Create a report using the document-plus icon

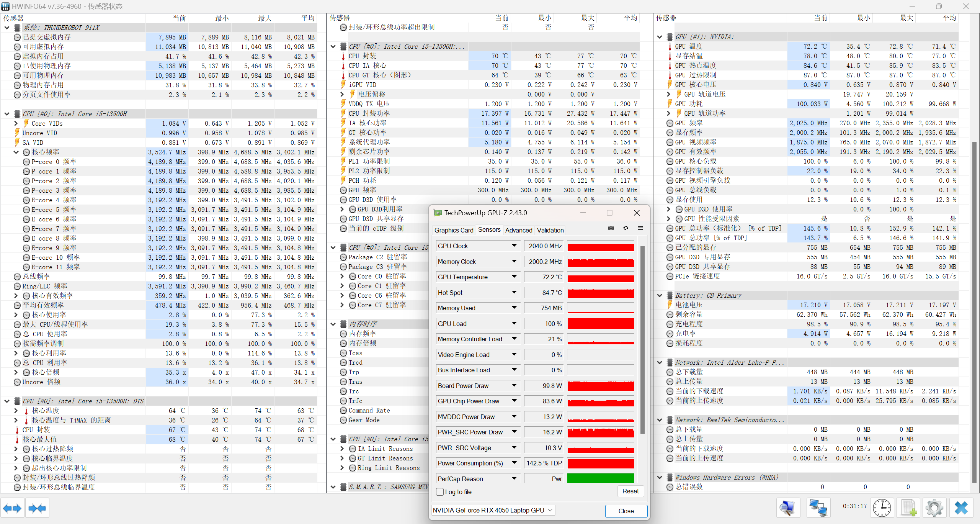click(x=909, y=508)
